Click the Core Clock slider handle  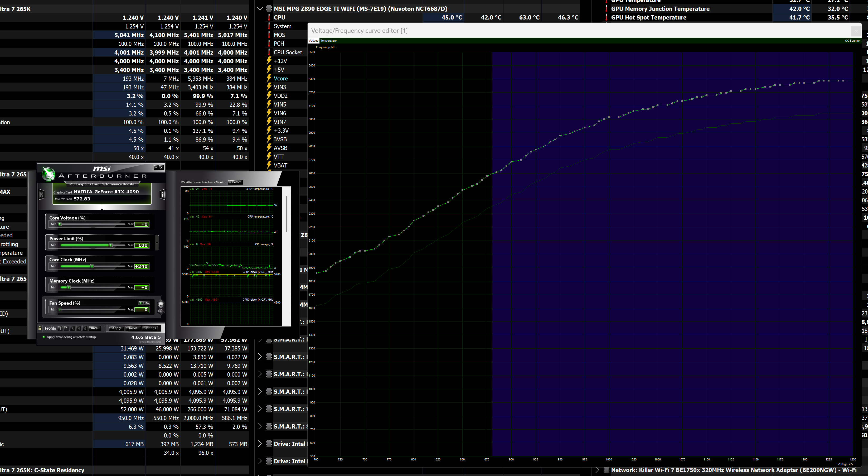pos(92,266)
